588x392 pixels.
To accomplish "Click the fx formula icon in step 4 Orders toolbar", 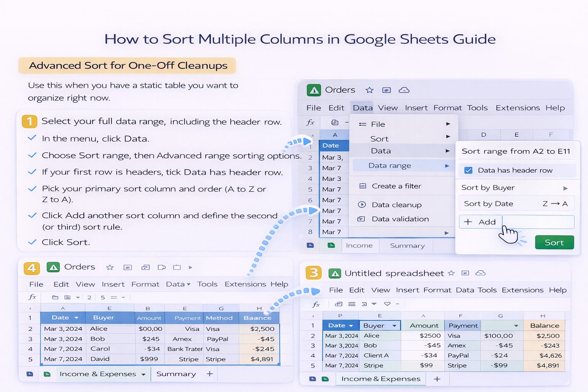I will click(x=33, y=297).
